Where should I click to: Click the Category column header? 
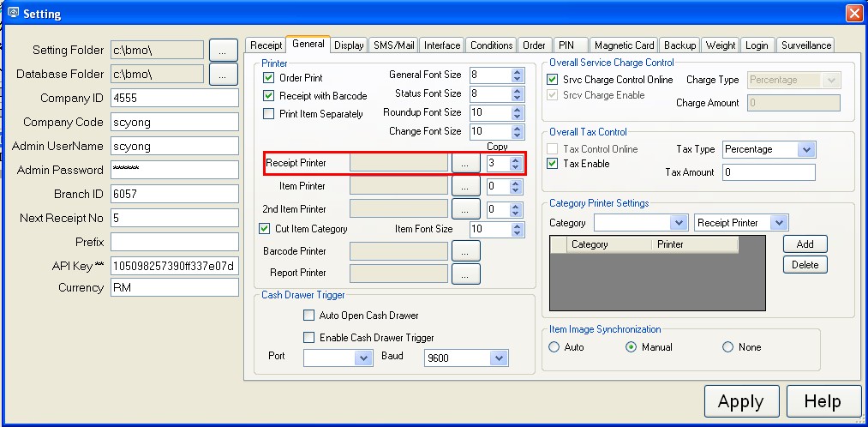pos(609,244)
